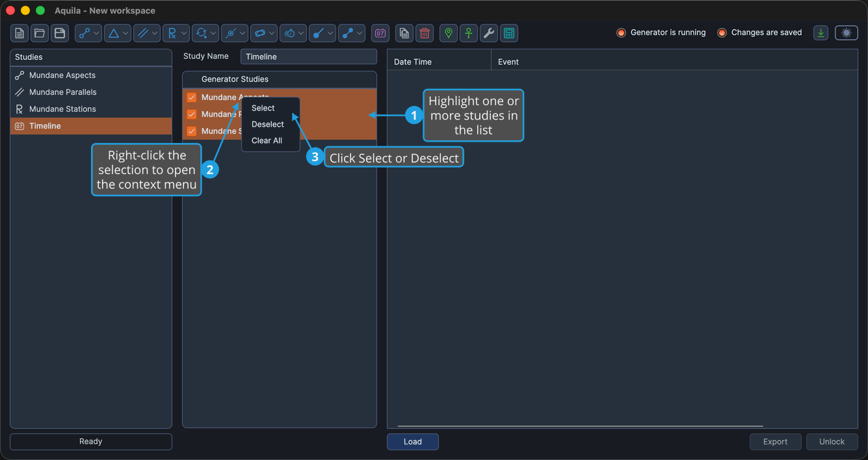The image size is (868, 460).
Task: Click the Ready status button
Action: pos(91,442)
